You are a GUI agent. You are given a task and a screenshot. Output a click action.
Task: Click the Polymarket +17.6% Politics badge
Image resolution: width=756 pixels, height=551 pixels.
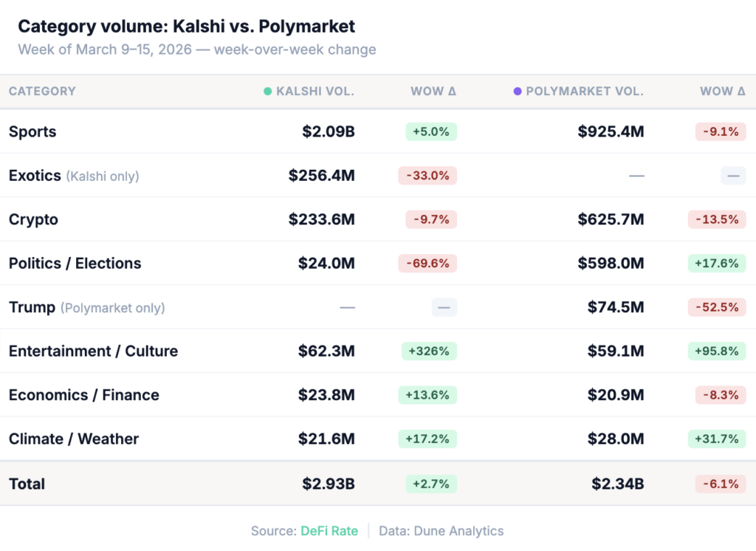[717, 263]
